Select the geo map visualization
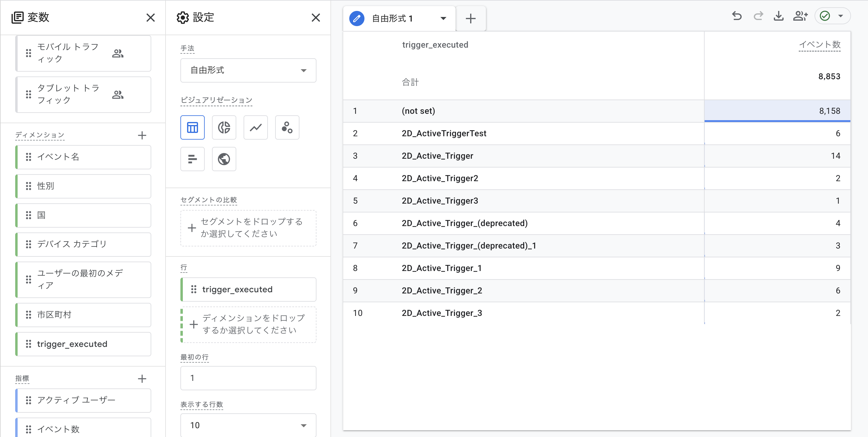The height and width of the screenshot is (437, 868). tap(224, 159)
